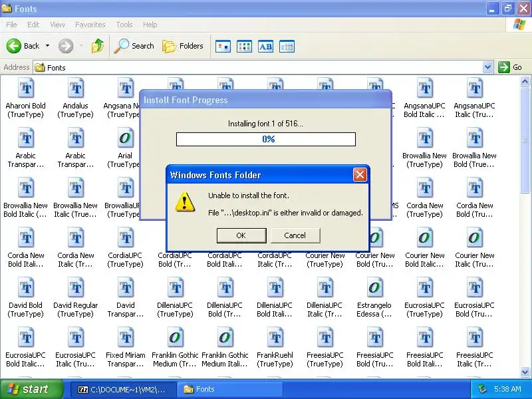The width and height of the screenshot is (532, 399).
Task: Switch to Large Icons view
Action: tap(223, 47)
